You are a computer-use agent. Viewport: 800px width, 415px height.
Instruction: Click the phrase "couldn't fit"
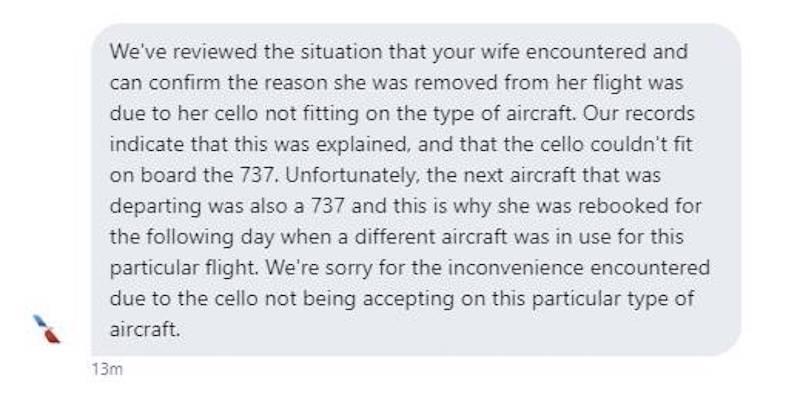(x=641, y=144)
